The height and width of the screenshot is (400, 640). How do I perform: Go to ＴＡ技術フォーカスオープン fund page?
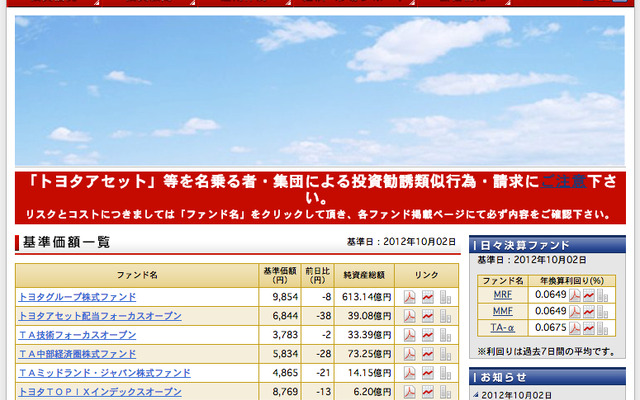pos(77,335)
